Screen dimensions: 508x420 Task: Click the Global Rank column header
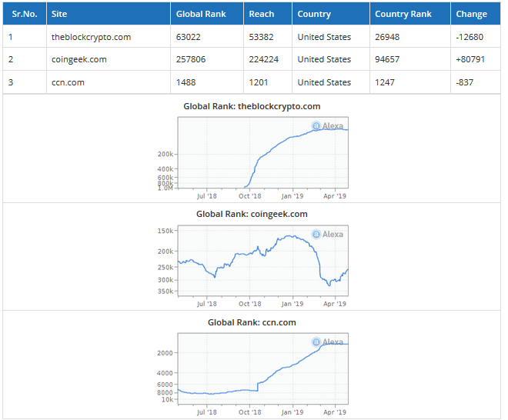[x=201, y=14]
